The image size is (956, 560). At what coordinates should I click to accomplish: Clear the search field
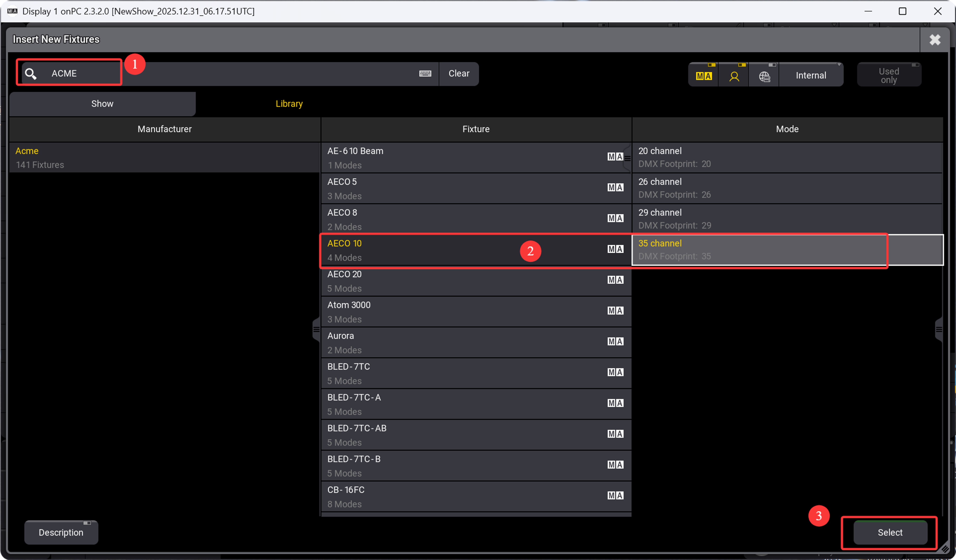tap(459, 74)
